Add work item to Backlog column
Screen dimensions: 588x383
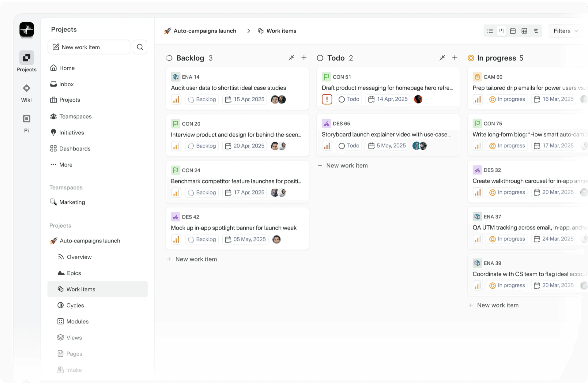click(x=304, y=58)
